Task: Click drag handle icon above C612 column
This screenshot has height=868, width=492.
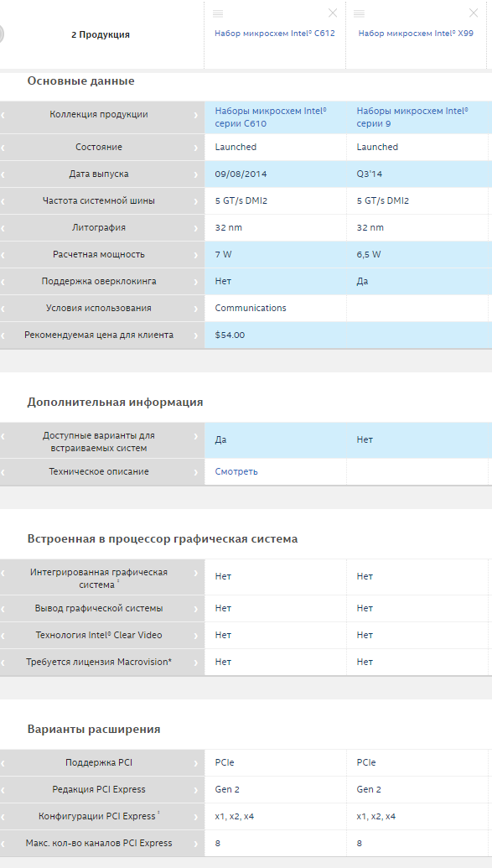Action: coord(218,13)
